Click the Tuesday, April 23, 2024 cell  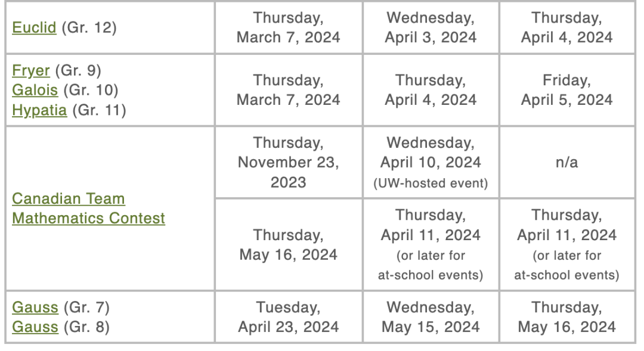pos(288,317)
